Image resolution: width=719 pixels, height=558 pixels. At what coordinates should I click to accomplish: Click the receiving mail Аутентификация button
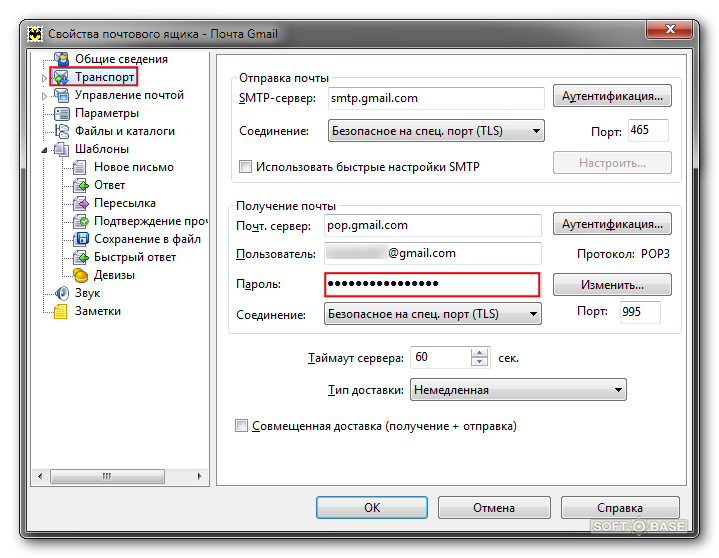[x=612, y=224]
